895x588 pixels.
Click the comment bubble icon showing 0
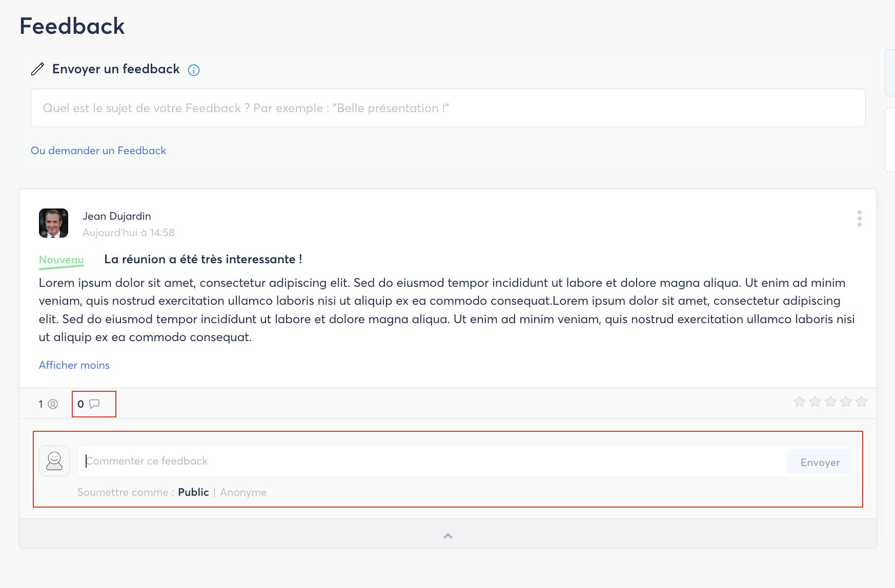pyautogui.click(x=94, y=404)
